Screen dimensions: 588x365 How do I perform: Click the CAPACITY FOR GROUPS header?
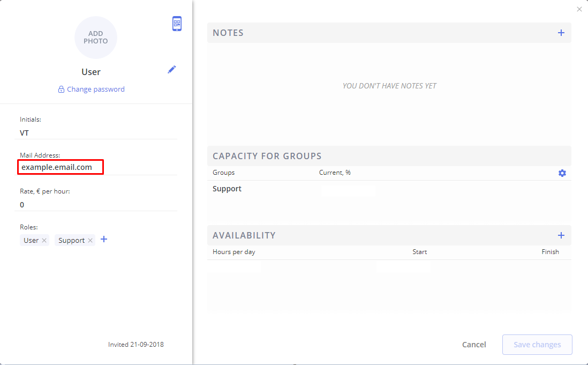389,156
